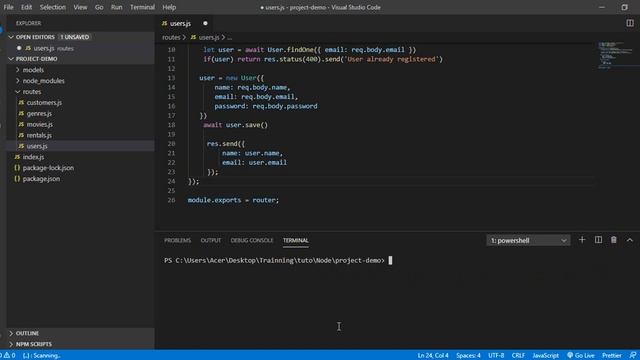The height and width of the screenshot is (360, 640).
Task: Restore down the VS Code window
Action: click(624, 7)
